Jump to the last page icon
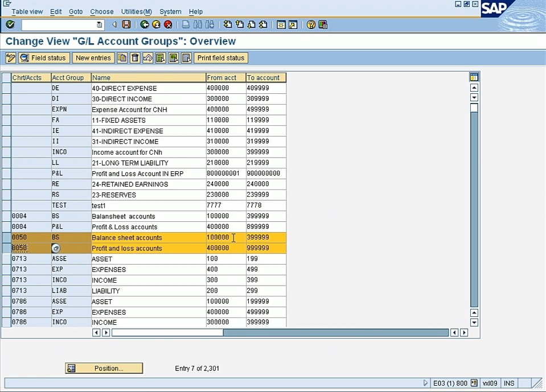 tap(263, 24)
